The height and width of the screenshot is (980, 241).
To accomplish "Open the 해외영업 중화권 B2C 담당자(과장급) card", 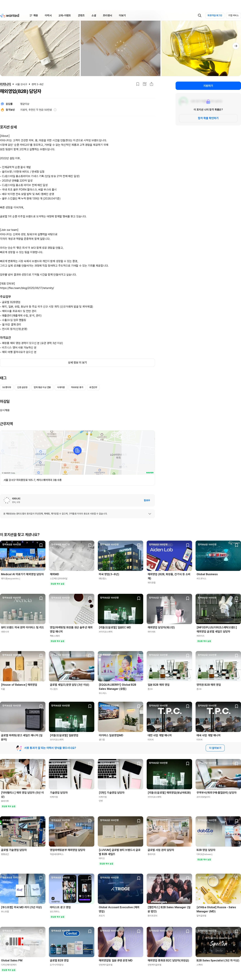I will click(x=169, y=946).
